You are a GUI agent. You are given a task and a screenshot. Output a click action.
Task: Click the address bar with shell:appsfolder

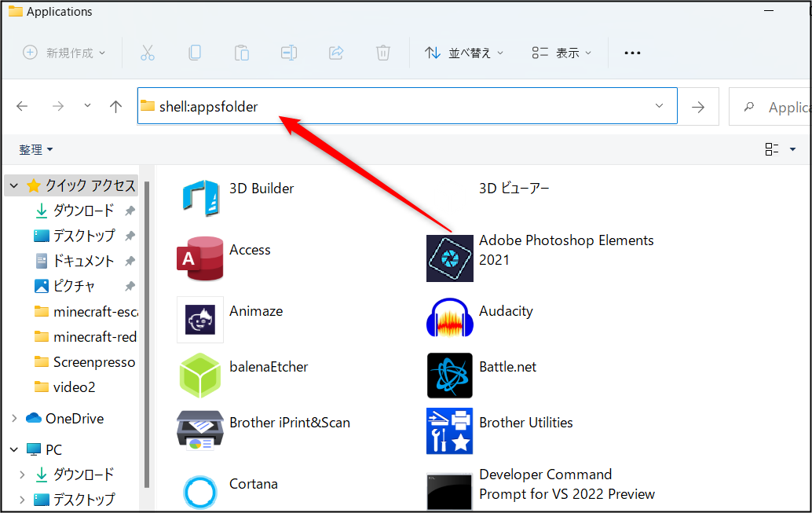(x=407, y=106)
